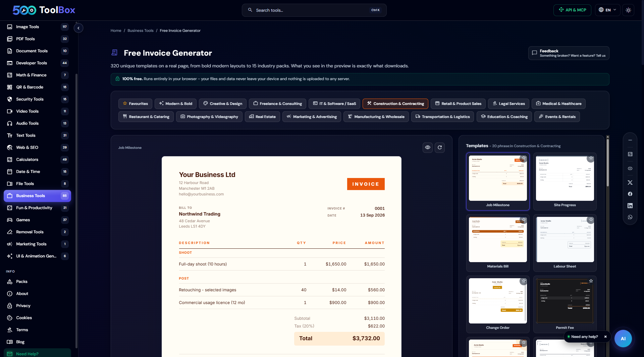Open Image Tools in the sidebar
644x357 pixels.
tap(37, 27)
